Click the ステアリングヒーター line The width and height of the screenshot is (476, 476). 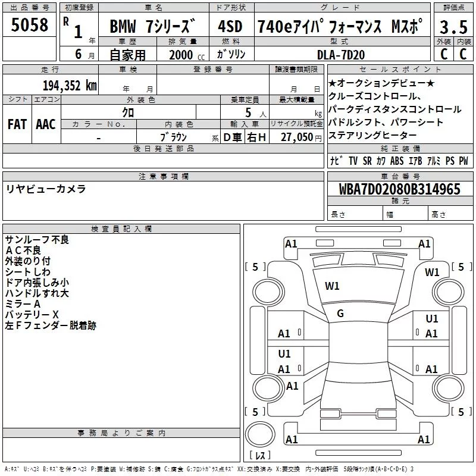tap(372, 136)
